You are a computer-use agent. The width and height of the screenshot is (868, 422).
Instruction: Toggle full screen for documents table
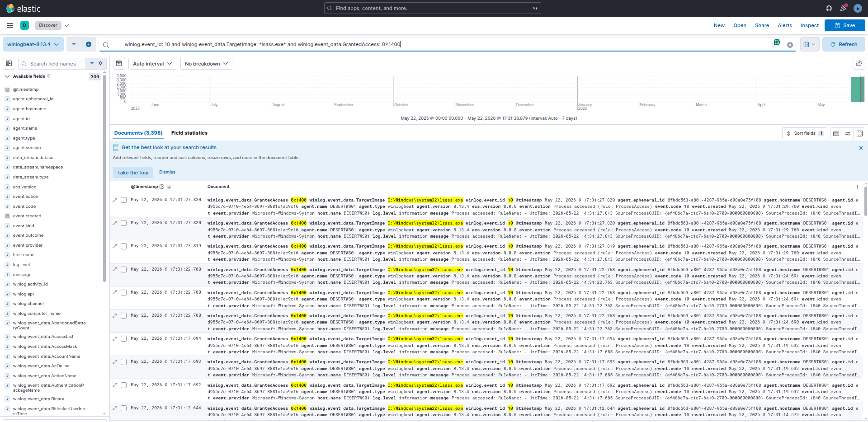859,133
